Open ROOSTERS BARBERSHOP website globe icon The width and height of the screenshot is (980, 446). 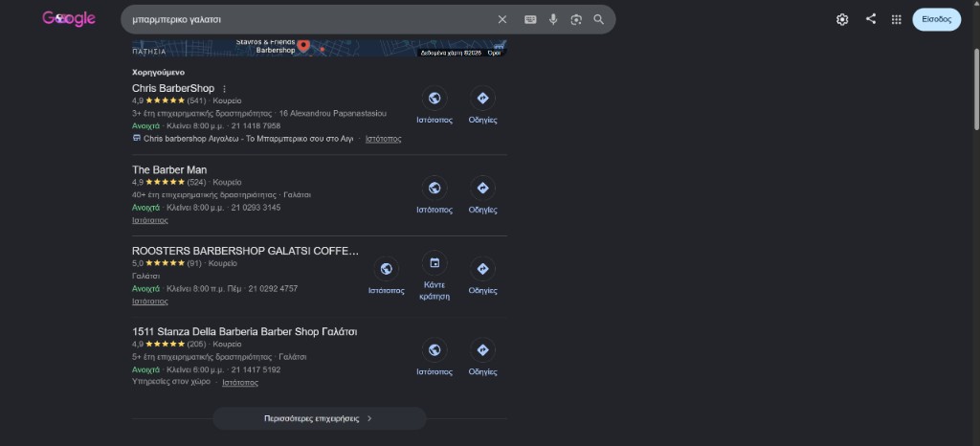[x=387, y=269]
